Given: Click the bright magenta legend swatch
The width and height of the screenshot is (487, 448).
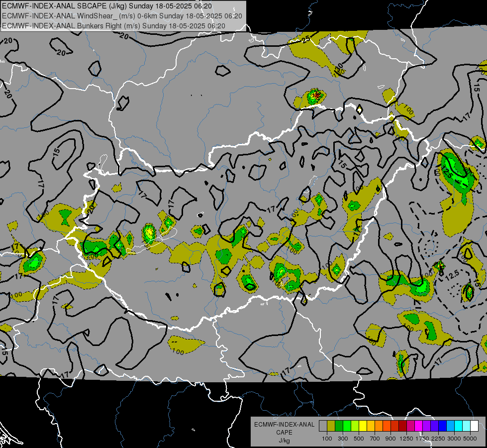Looking at the screenshot, I should (419, 426).
